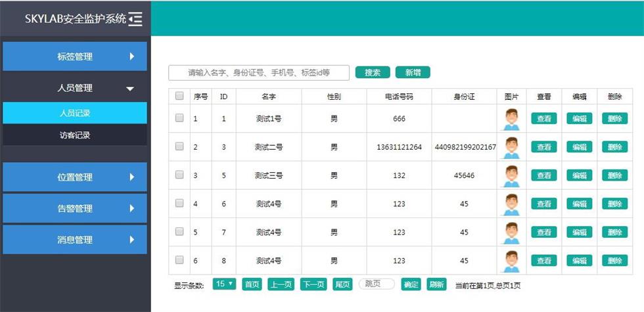Viewport: 644px width, 312px height.
Task: Select the checkbox for row with ID 8
Action: click(179, 260)
